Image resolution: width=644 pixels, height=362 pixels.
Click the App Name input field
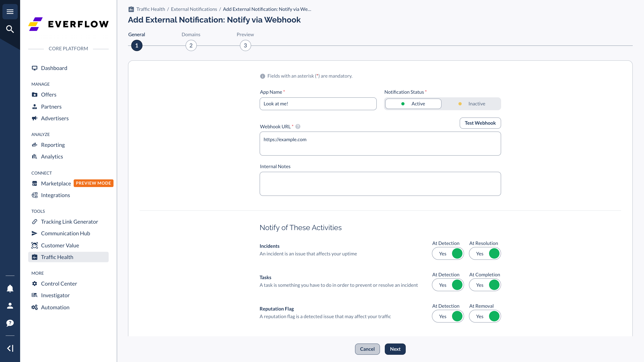pyautogui.click(x=318, y=104)
